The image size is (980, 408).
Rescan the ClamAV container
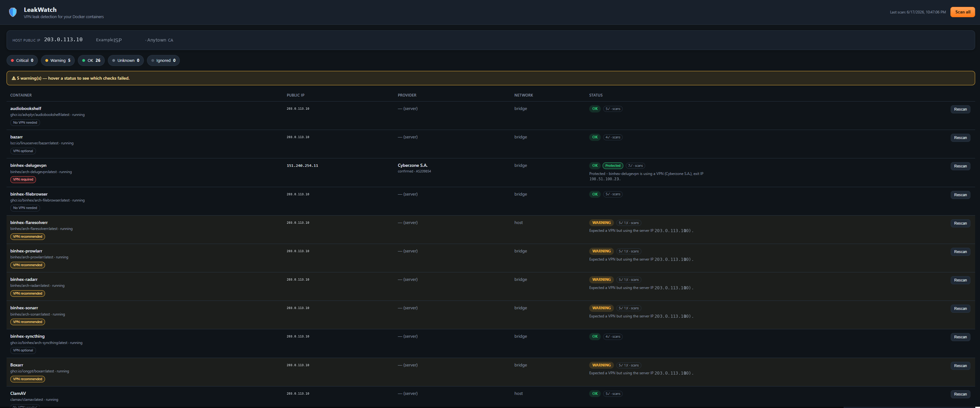point(960,394)
